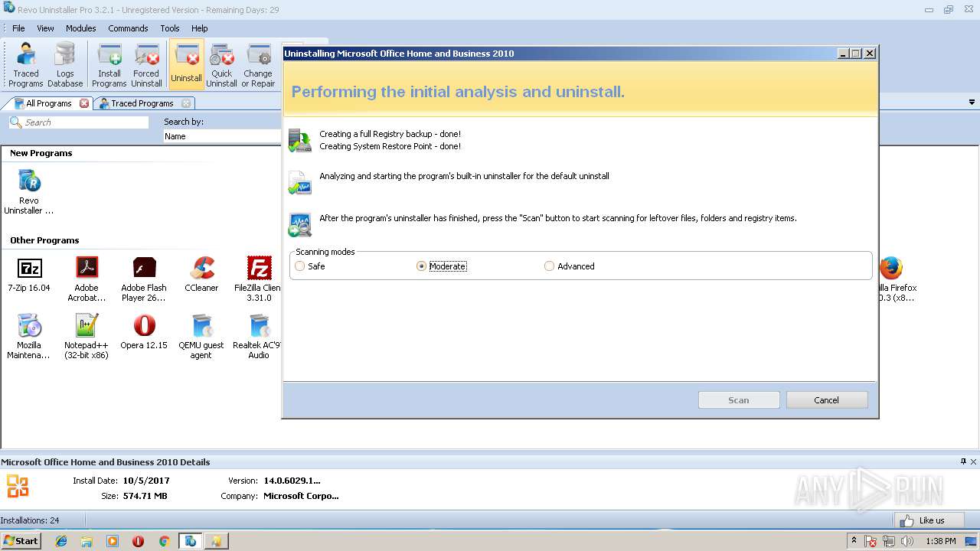Cancel the uninstall dialog
The height and width of the screenshot is (551, 980).
click(x=827, y=400)
